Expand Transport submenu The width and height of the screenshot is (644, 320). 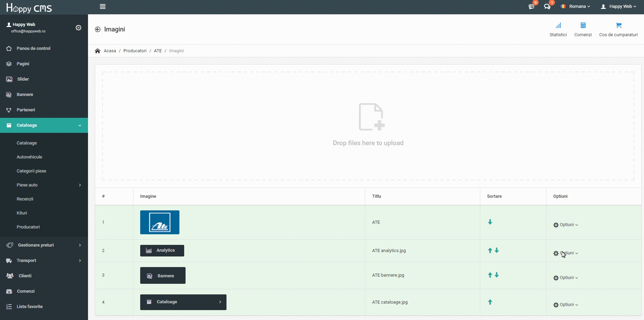[x=44, y=261]
